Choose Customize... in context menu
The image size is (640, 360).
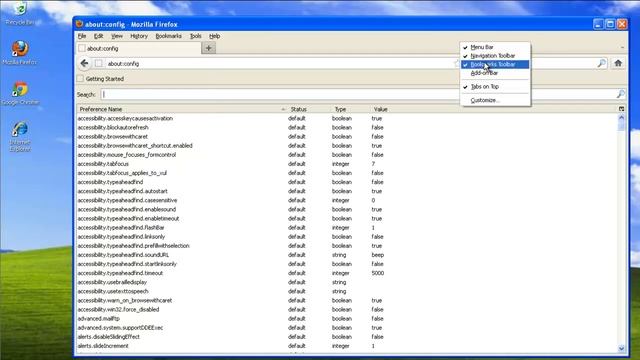[496, 100]
